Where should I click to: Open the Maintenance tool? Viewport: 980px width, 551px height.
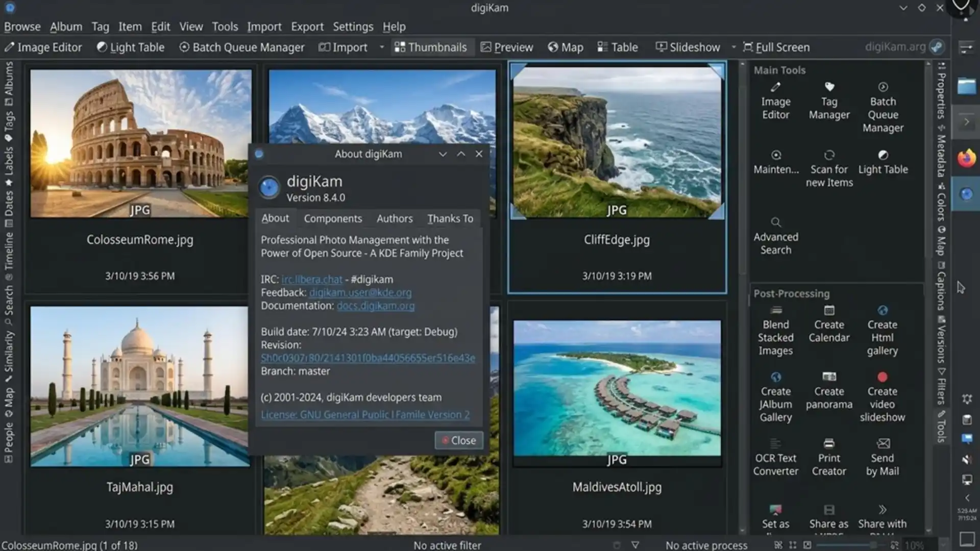[776, 162]
